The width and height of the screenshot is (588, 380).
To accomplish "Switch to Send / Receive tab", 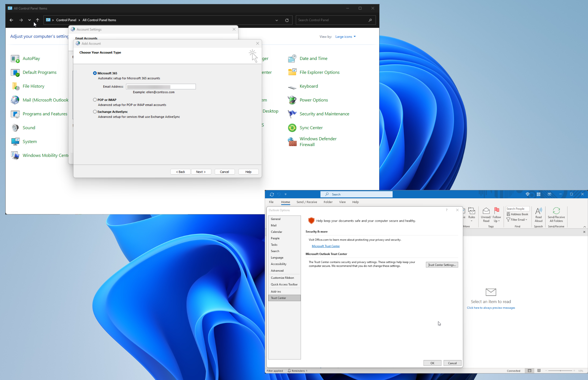I will [x=307, y=202].
